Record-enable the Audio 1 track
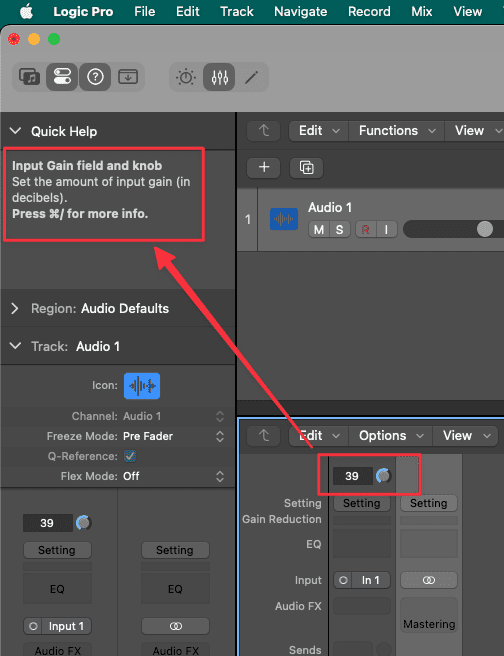504x656 pixels. (366, 230)
